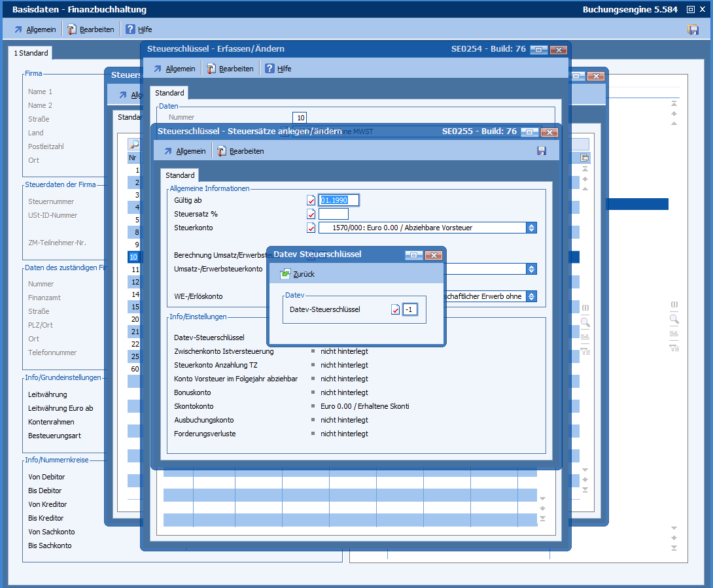Click the save icon in the Basisdaten window
Image resolution: width=713 pixels, height=588 pixels.
[x=693, y=29]
